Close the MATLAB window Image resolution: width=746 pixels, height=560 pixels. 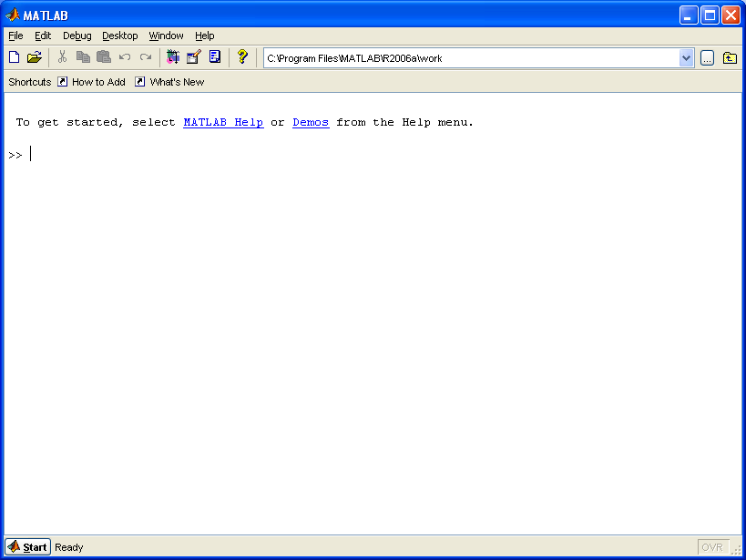tap(731, 15)
